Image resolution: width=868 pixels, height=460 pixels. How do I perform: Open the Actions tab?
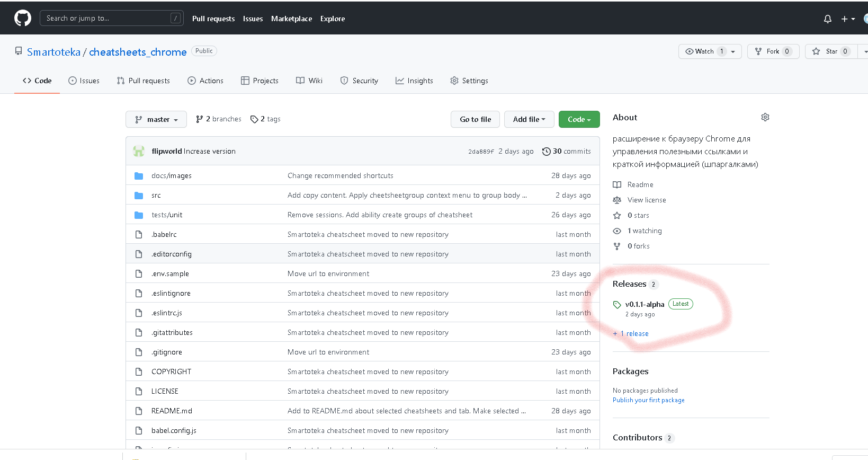tap(205, 81)
